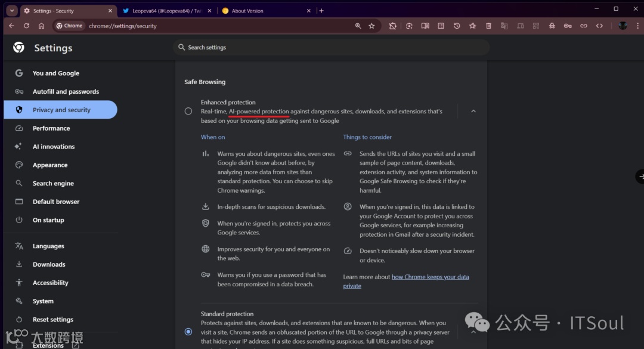644x349 pixels.
Task: Click the side panel arrow at right edge
Action: [x=640, y=177]
